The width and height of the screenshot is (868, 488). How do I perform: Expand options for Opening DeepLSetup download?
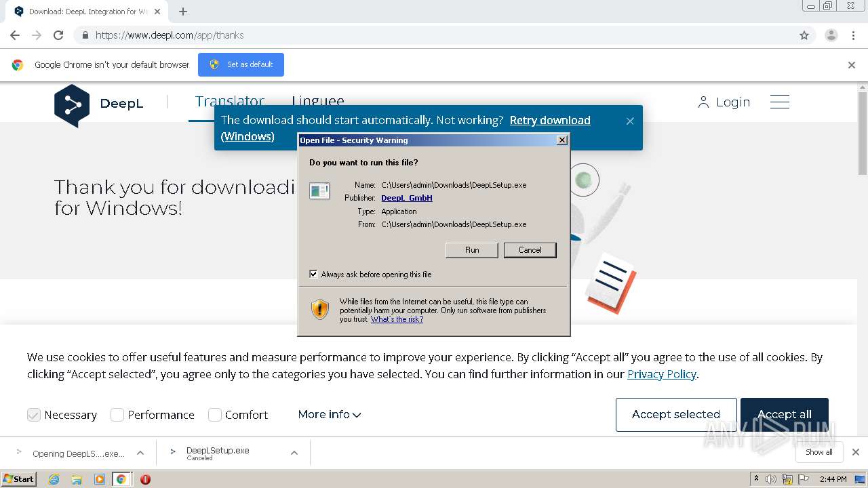tap(140, 453)
